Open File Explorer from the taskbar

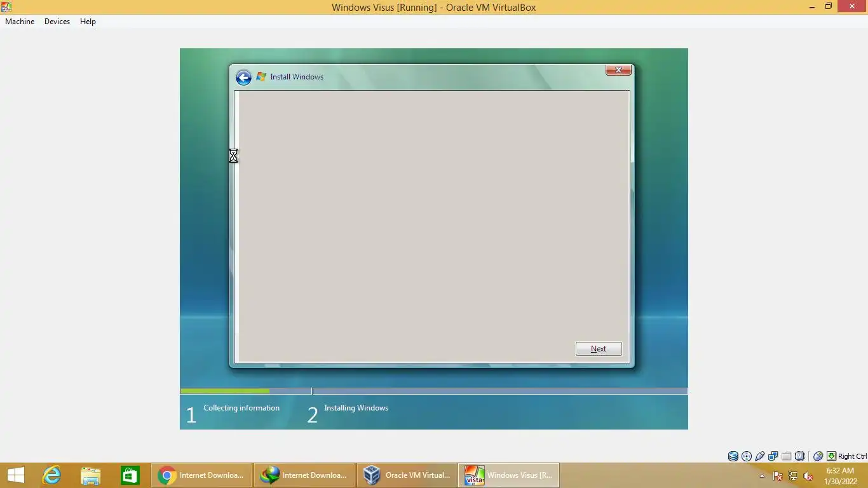click(x=91, y=475)
